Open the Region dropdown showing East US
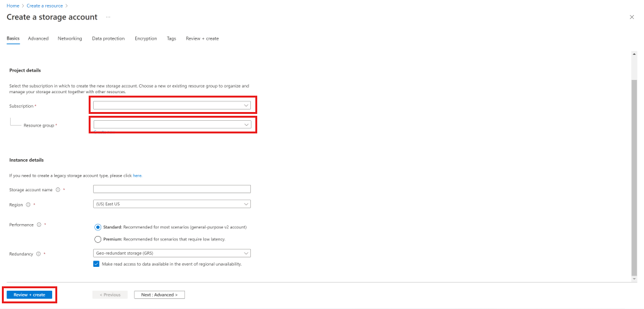The image size is (644, 309). (172, 205)
